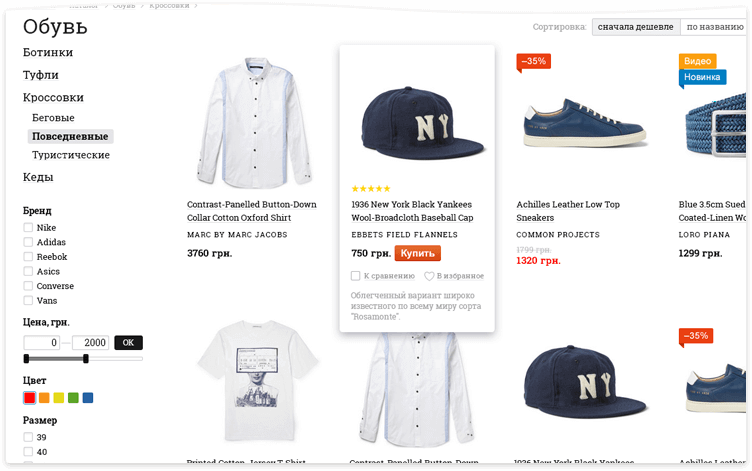Viewport: 752px width, 471px height.
Task: Click the −35% badge on the bottom-row cap
Action: [696, 336]
